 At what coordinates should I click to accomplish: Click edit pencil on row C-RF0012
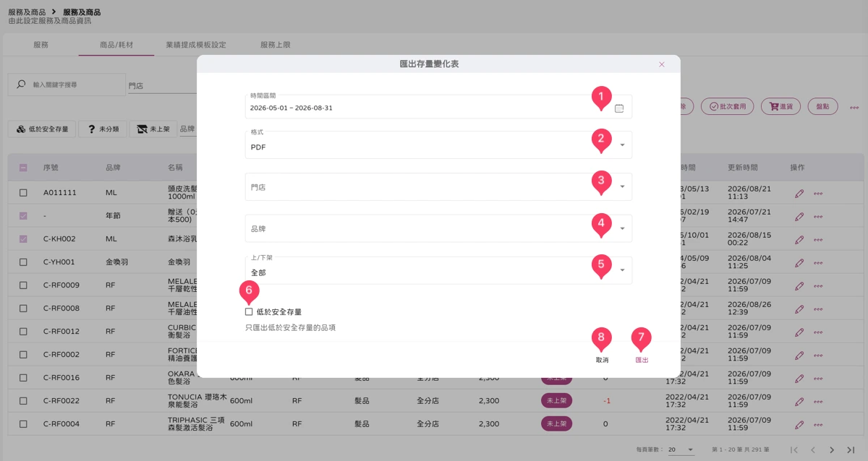click(x=799, y=332)
